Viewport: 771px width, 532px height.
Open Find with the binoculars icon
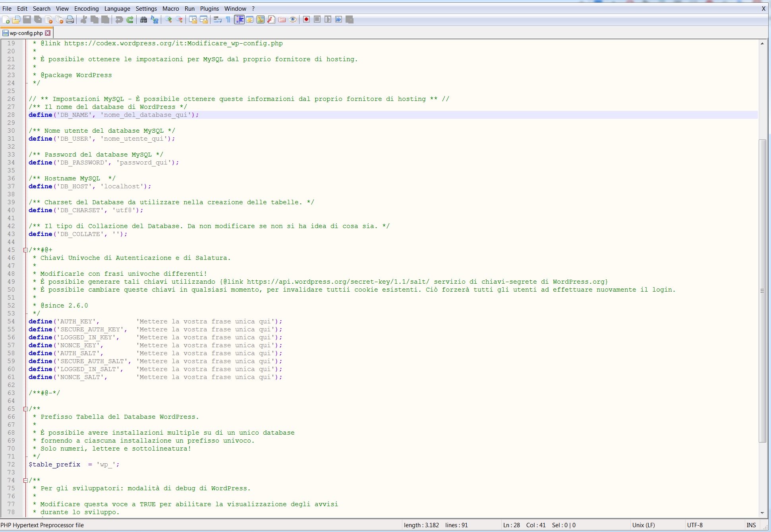tap(143, 19)
